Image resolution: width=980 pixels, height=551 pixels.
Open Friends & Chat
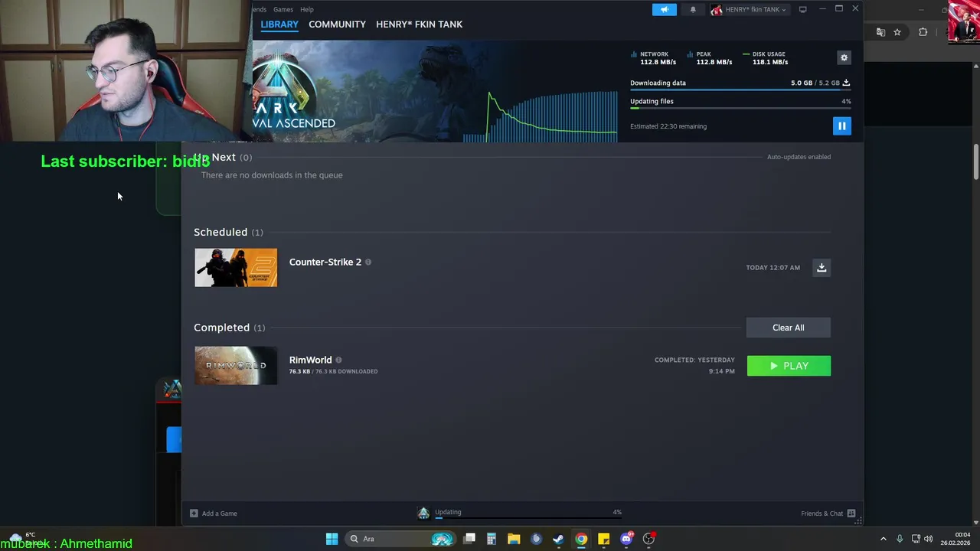(x=828, y=514)
